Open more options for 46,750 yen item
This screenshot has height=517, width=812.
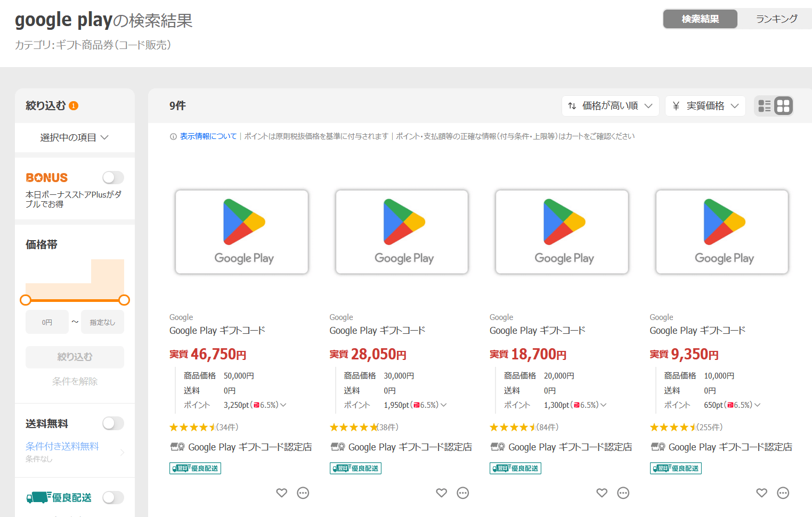[303, 493]
